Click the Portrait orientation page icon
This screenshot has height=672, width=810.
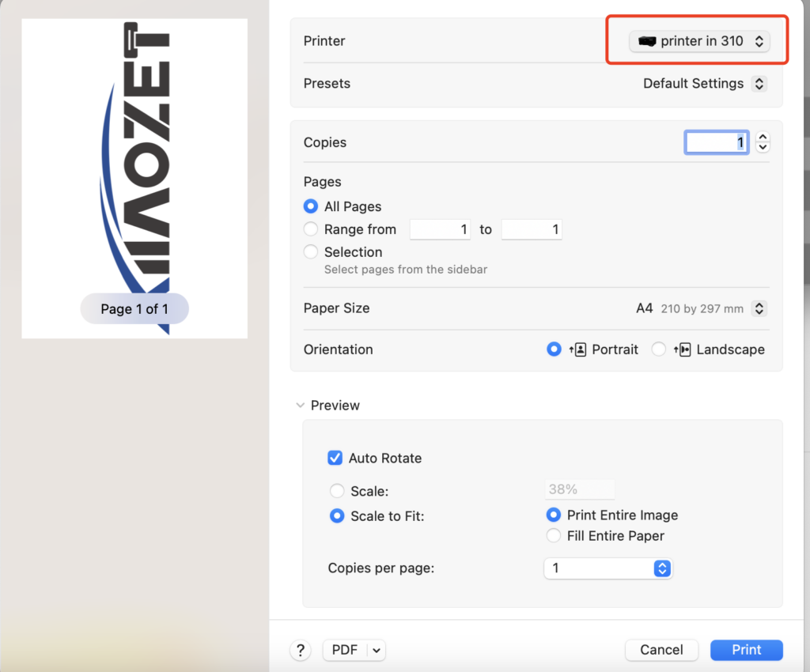click(x=577, y=349)
